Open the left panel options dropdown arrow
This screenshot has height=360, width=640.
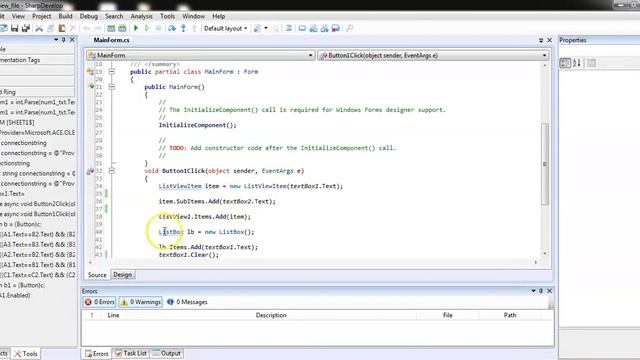pyautogui.click(x=56, y=40)
